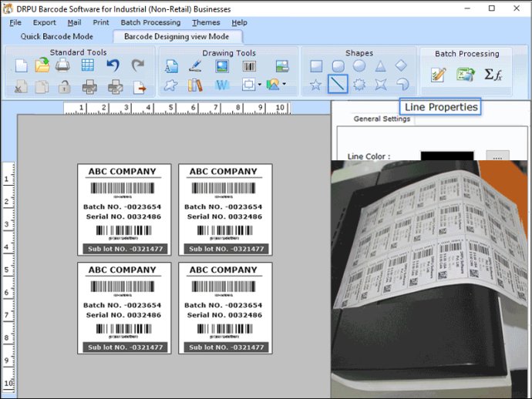Click the horizontal ruler above the canvas

[177, 108]
